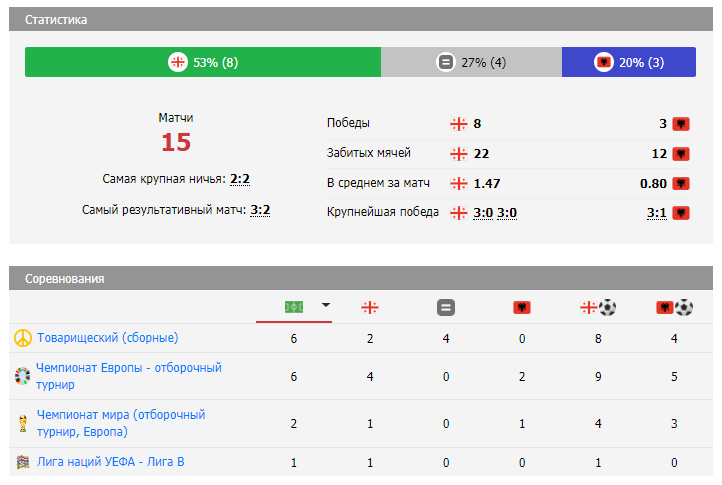Open the 3:2 highest-scoring match link
Viewport: 722px width, 485px height.
coord(260,210)
